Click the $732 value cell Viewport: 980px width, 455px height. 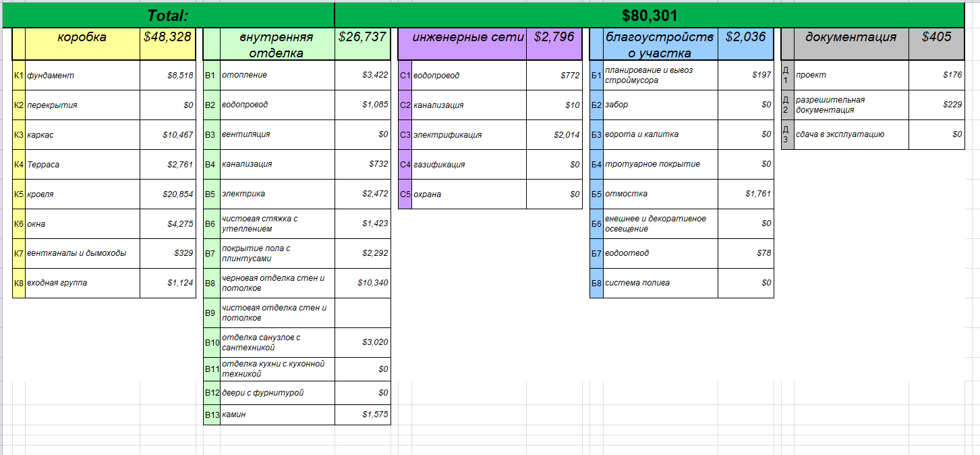pos(362,165)
